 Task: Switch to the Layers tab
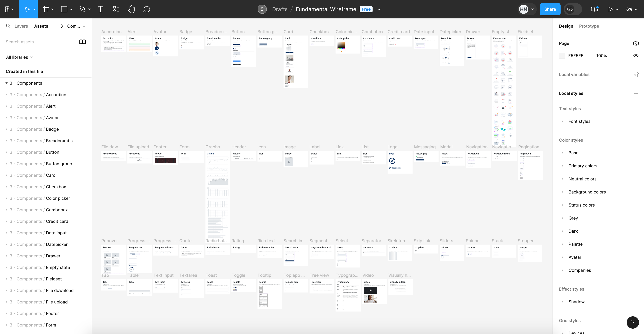click(21, 26)
